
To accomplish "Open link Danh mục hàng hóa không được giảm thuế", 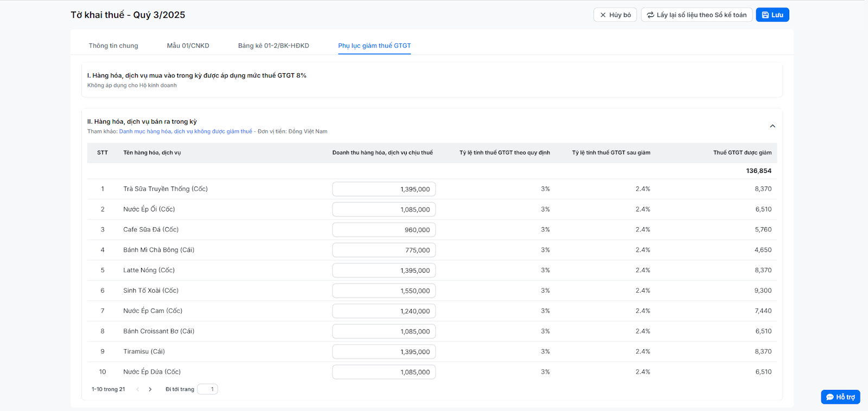I will tap(186, 131).
